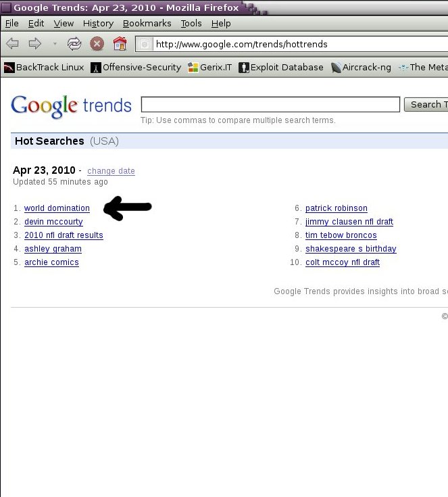This screenshot has width=448, height=497.
Task: Click the Back navigation arrow
Action: tap(12, 44)
